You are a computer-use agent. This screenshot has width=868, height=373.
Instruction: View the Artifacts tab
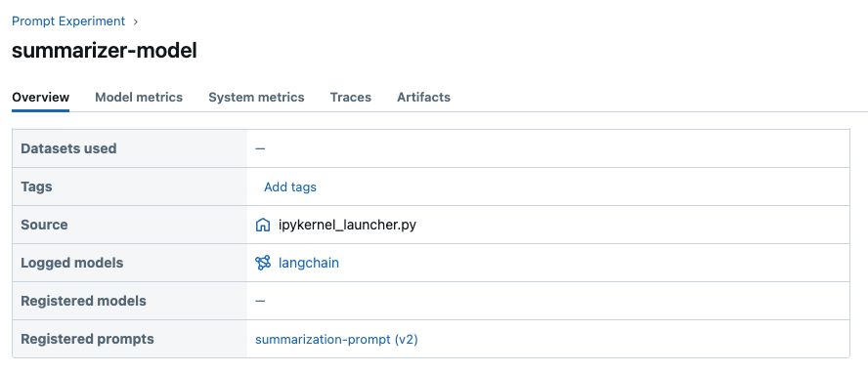[x=423, y=98]
